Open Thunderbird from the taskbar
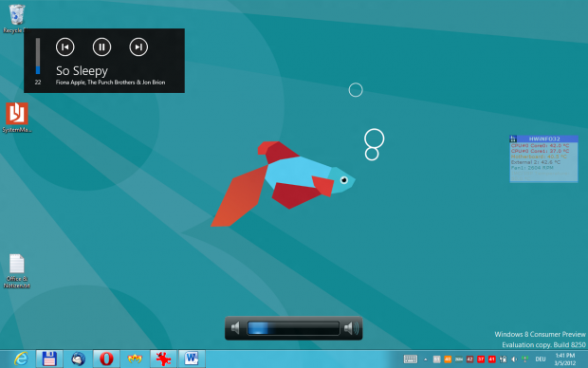Viewport: 588px width, 368px height. click(x=78, y=359)
